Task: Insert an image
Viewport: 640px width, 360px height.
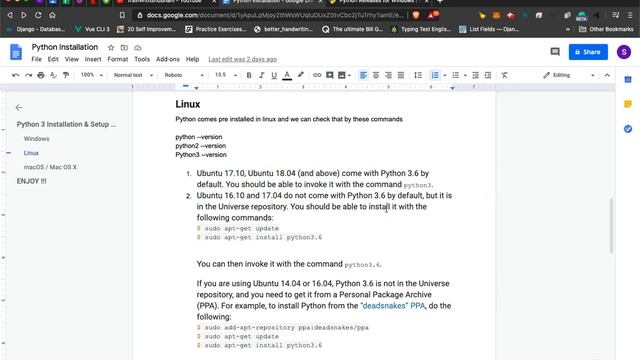Action: [x=342, y=75]
